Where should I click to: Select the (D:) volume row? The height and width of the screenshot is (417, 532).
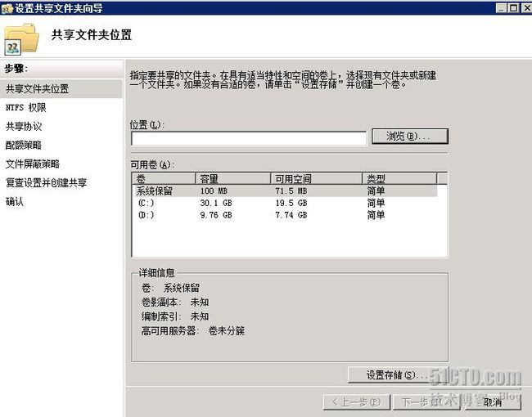(x=285, y=215)
